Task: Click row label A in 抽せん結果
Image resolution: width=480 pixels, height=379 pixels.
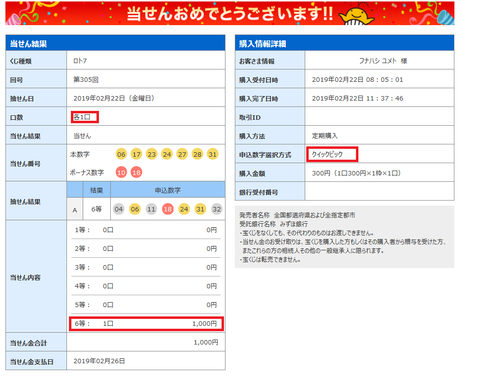Action: pyautogui.click(x=75, y=210)
